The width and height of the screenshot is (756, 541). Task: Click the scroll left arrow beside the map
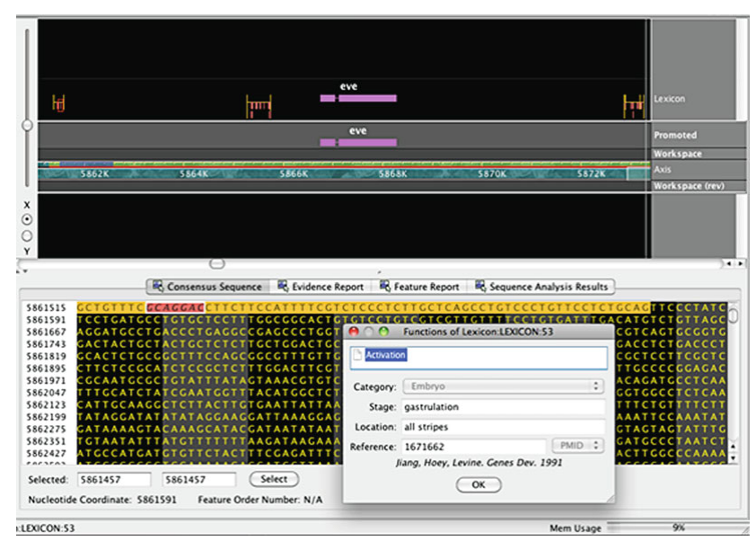click(729, 263)
